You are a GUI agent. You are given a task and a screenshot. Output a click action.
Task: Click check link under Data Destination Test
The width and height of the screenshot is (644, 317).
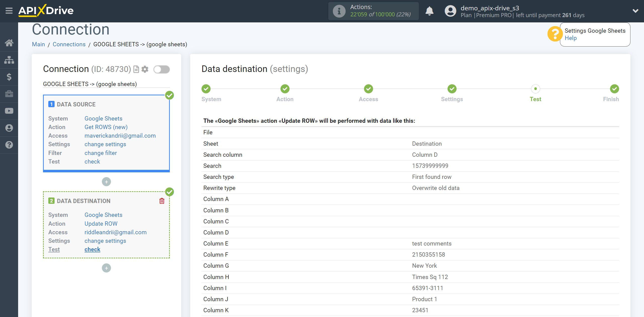[92, 249]
